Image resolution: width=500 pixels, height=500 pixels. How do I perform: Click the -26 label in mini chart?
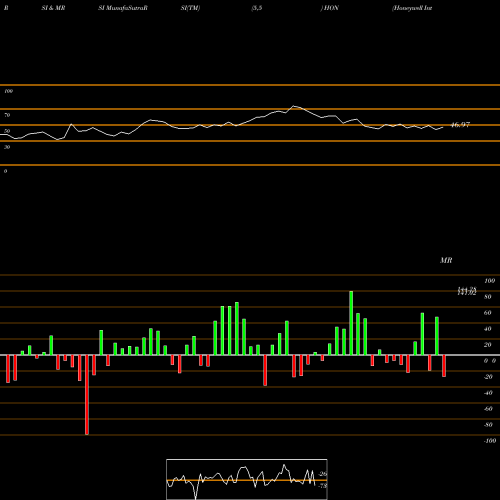click(x=323, y=474)
